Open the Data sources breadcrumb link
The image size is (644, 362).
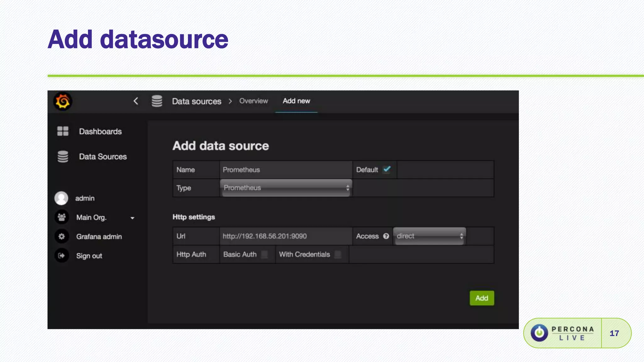coord(197,101)
